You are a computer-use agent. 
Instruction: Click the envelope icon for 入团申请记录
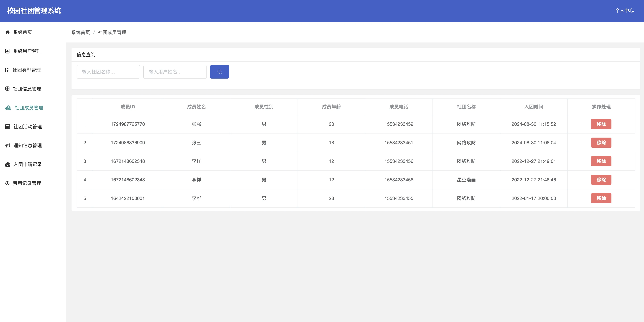coord(7,164)
